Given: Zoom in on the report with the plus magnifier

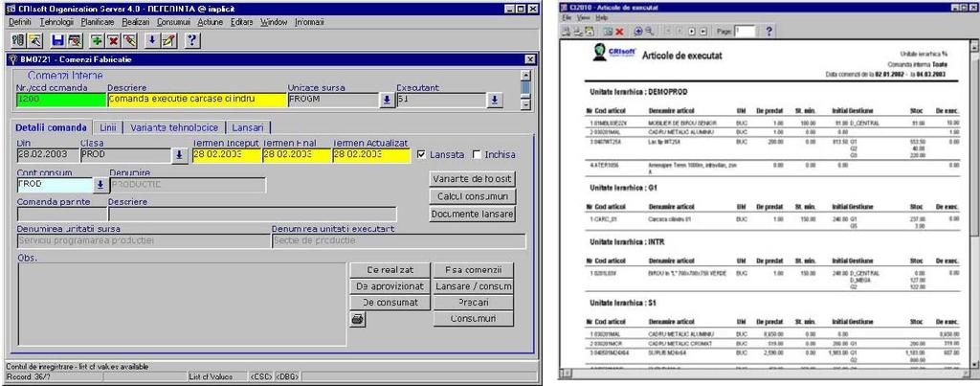Looking at the screenshot, I should pyautogui.click(x=638, y=31).
